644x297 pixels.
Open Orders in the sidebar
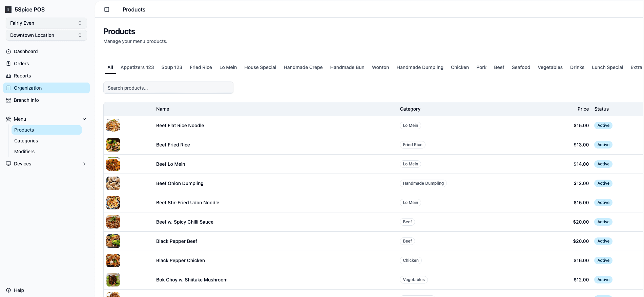(46, 64)
